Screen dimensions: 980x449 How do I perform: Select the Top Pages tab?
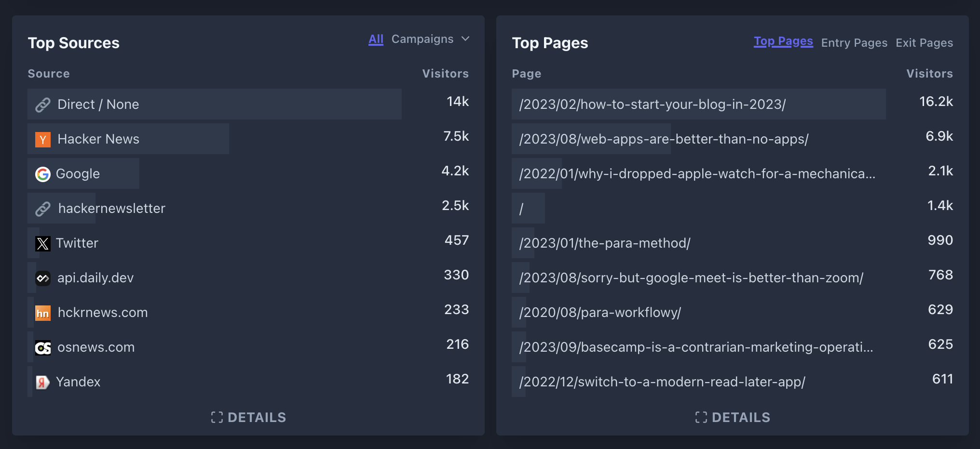(x=783, y=41)
